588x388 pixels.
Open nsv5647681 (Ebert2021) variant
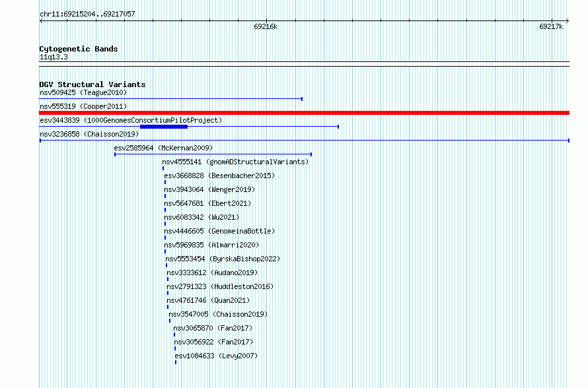207,203
